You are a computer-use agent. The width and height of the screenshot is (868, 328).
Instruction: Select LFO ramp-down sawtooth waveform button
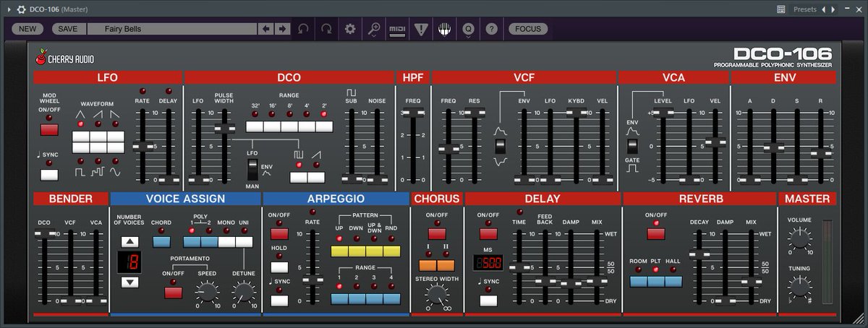tap(116, 137)
